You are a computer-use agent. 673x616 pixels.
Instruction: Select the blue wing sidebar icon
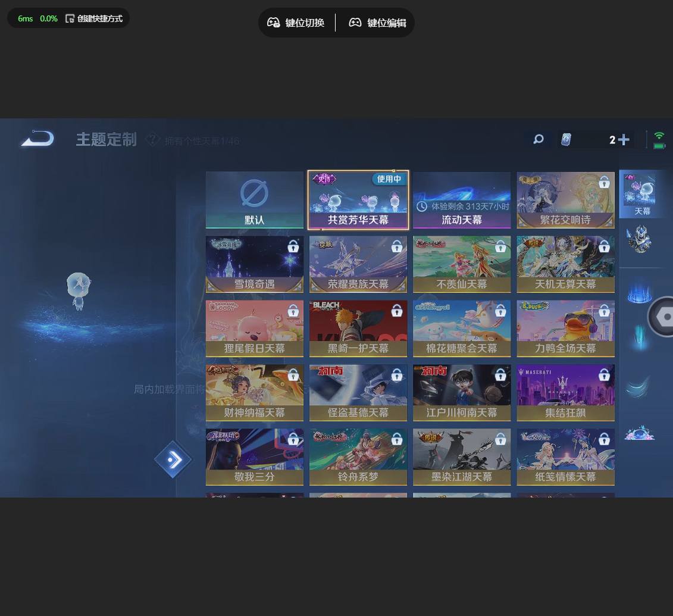tap(638, 386)
